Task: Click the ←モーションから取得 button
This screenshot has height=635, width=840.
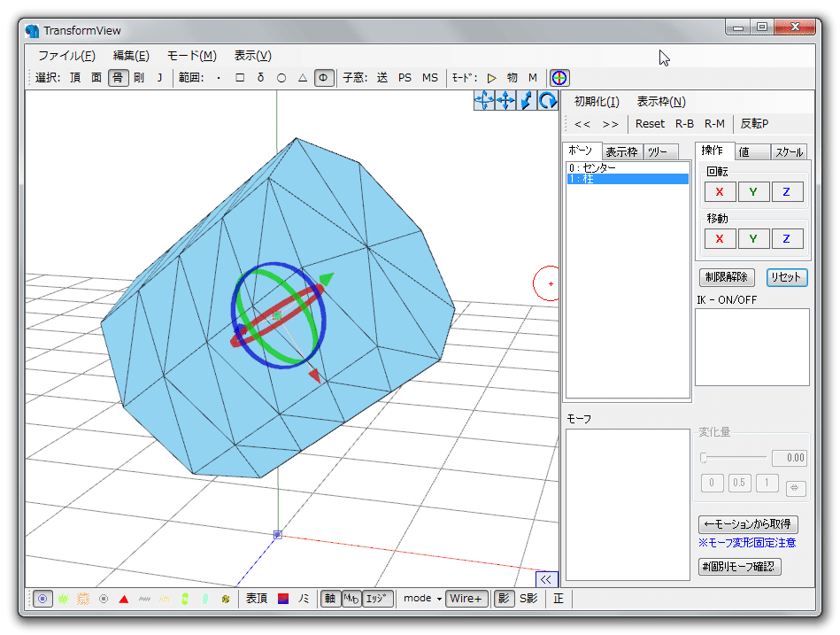Action: [x=748, y=524]
